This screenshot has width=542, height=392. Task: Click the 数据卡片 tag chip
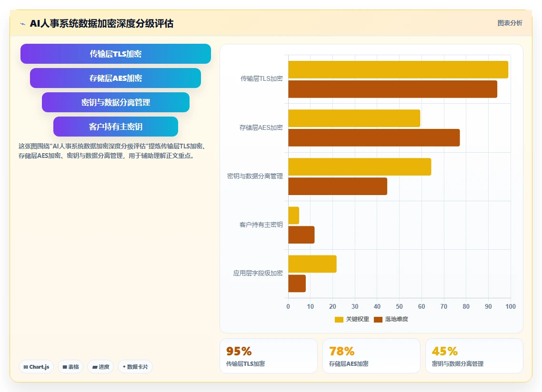pyautogui.click(x=135, y=367)
